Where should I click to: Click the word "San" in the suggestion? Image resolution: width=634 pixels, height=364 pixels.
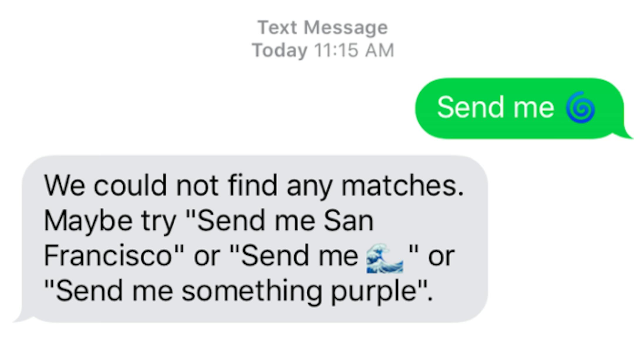348,221
